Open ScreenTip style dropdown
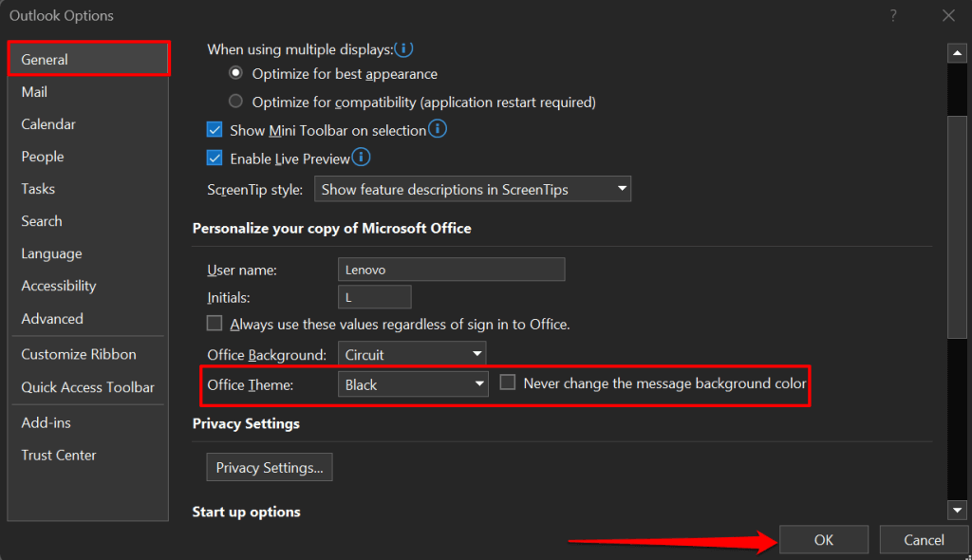The image size is (972, 560). 472,189
